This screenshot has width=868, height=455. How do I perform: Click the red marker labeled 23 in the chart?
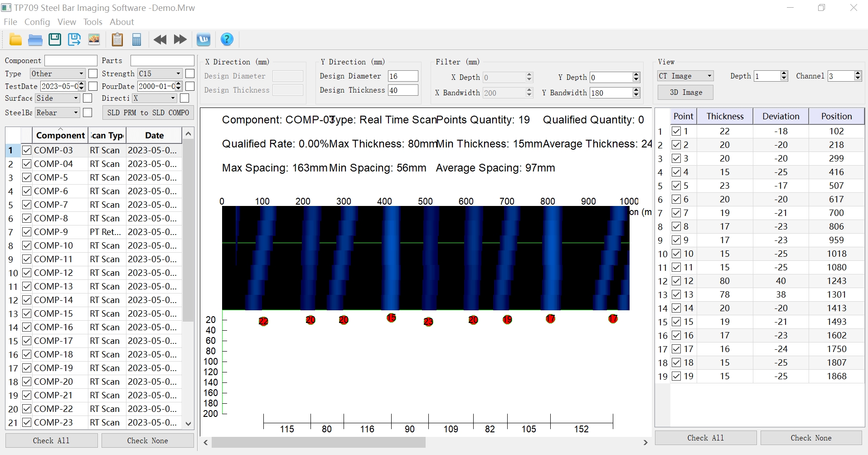[428, 322]
